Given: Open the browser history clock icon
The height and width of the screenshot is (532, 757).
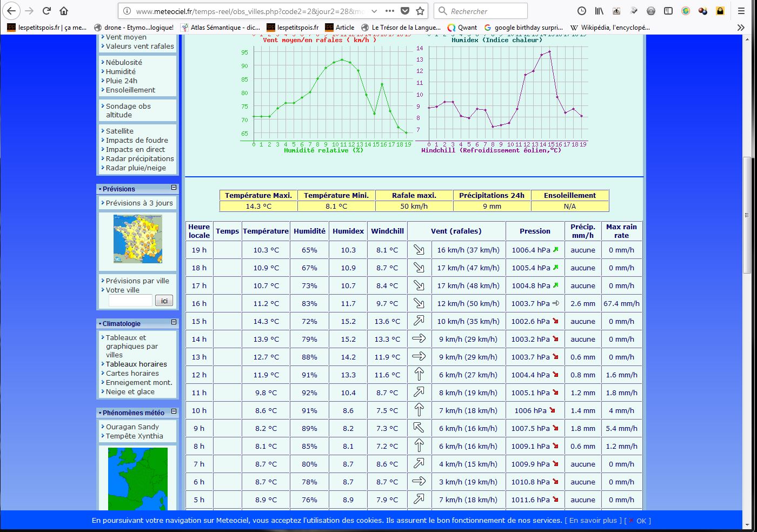Looking at the screenshot, I should coord(582,11).
